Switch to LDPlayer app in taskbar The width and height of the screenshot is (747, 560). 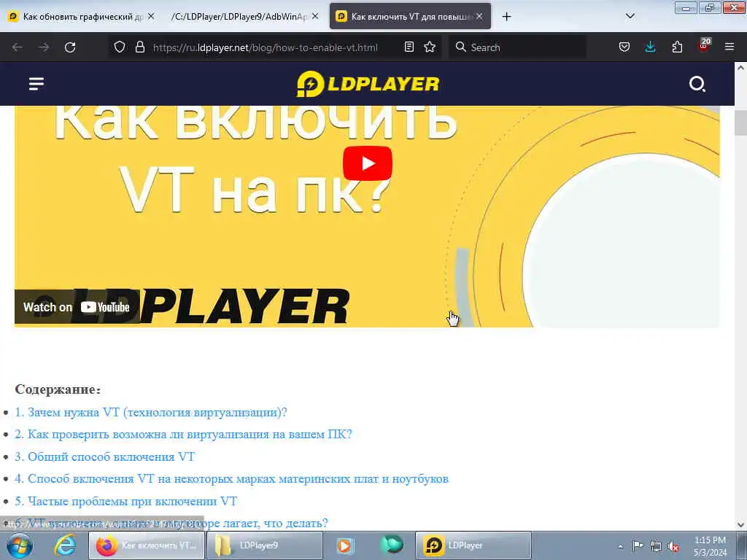point(473,545)
